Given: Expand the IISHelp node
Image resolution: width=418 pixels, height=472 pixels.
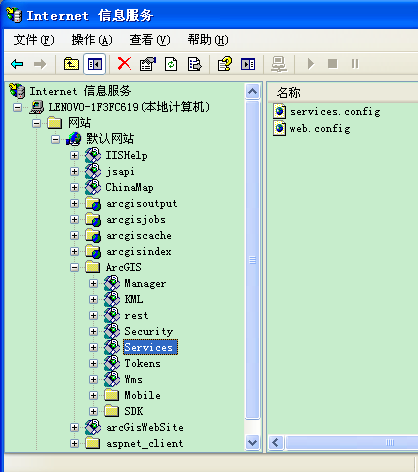Looking at the screenshot, I should click(x=74, y=155).
